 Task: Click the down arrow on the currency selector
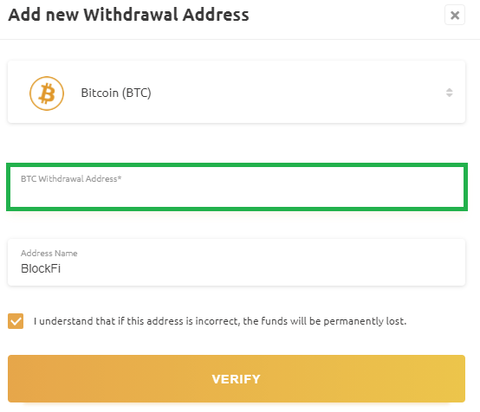[x=449, y=95]
